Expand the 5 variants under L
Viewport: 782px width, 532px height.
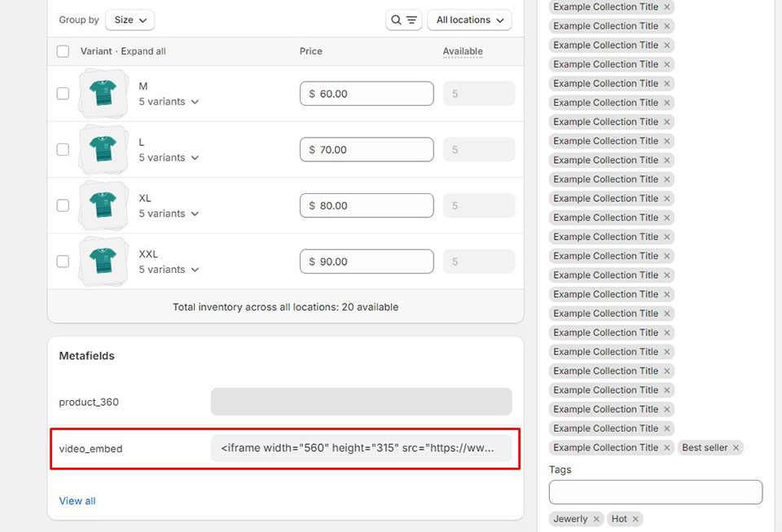(169, 158)
